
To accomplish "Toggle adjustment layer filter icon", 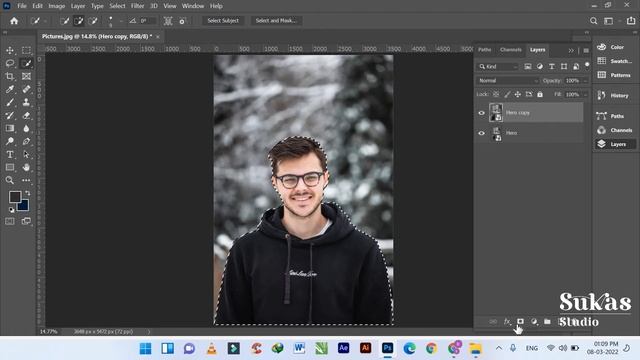I will pyautogui.click(x=540, y=66).
